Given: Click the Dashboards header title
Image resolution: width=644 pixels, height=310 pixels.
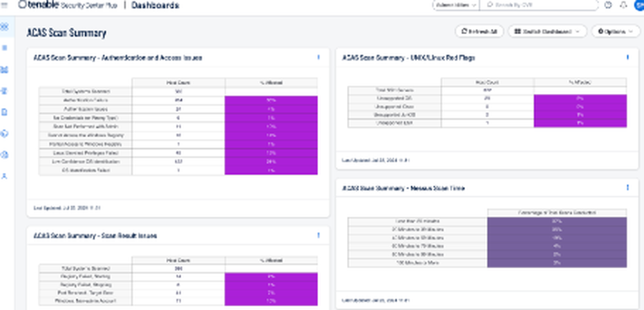Looking at the screenshot, I should pyautogui.click(x=155, y=5).
